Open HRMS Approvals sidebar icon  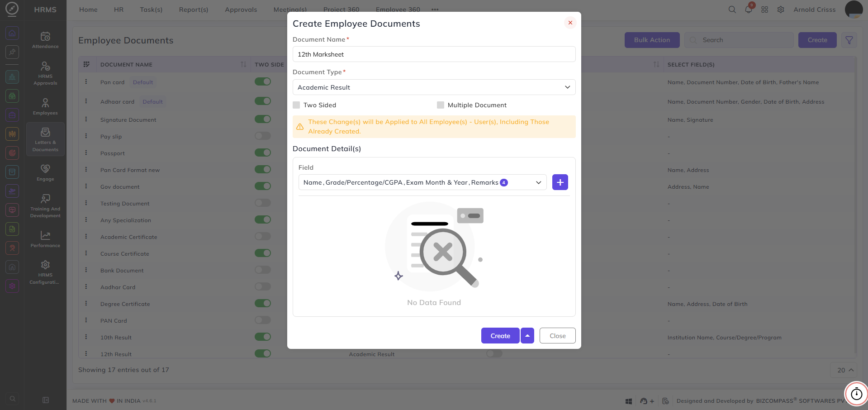point(45,66)
